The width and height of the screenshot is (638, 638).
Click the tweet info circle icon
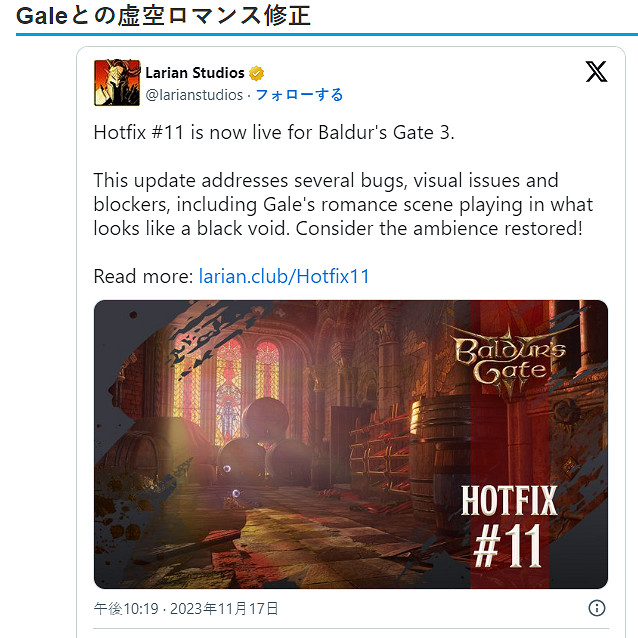tap(596, 608)
